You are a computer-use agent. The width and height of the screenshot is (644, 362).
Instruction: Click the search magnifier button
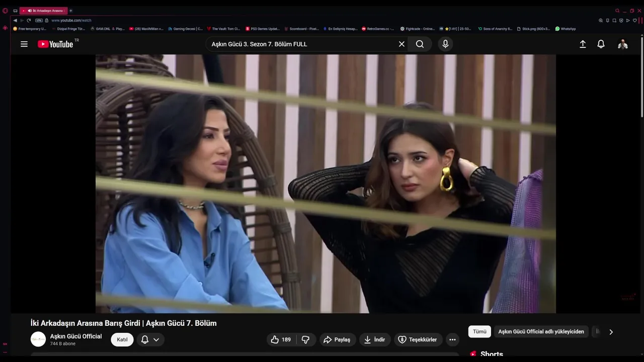tap(420, 44)
